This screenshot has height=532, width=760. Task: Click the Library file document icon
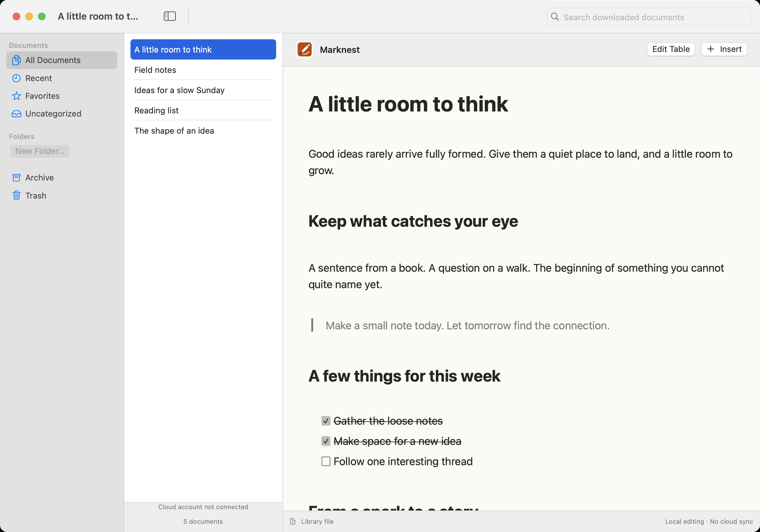293,522
